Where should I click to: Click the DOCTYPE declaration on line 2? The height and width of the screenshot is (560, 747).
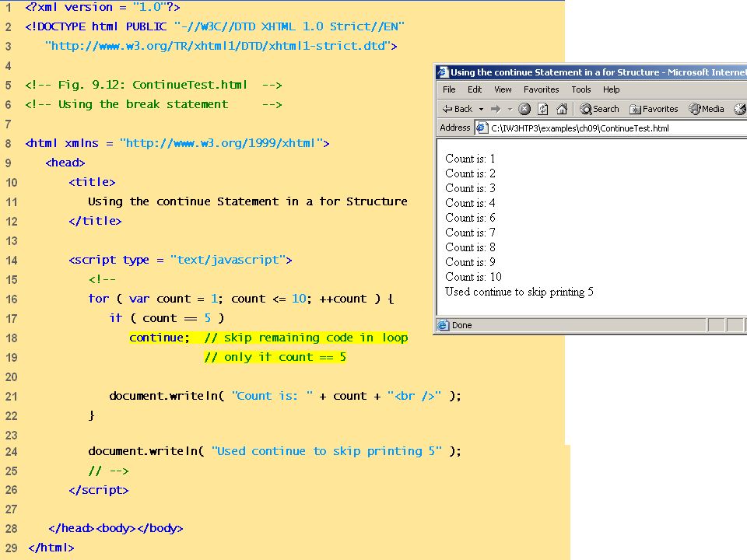[x=215, y=26]
